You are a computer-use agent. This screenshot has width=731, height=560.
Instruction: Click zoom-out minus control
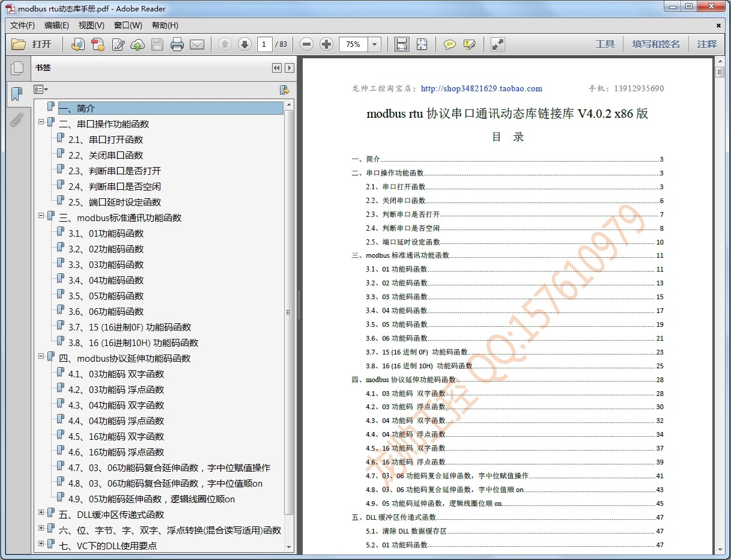coord(306,44)
